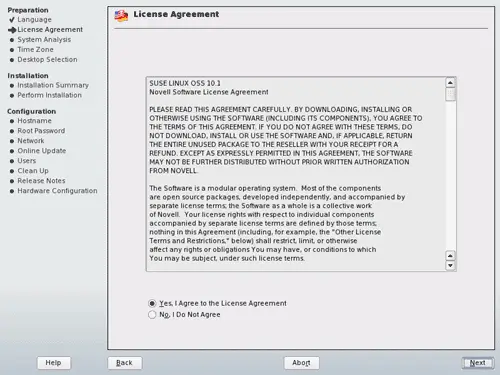500x375 pixels.
Task: Click the license text scroll-up arrow at top
Action: point(450,82)
